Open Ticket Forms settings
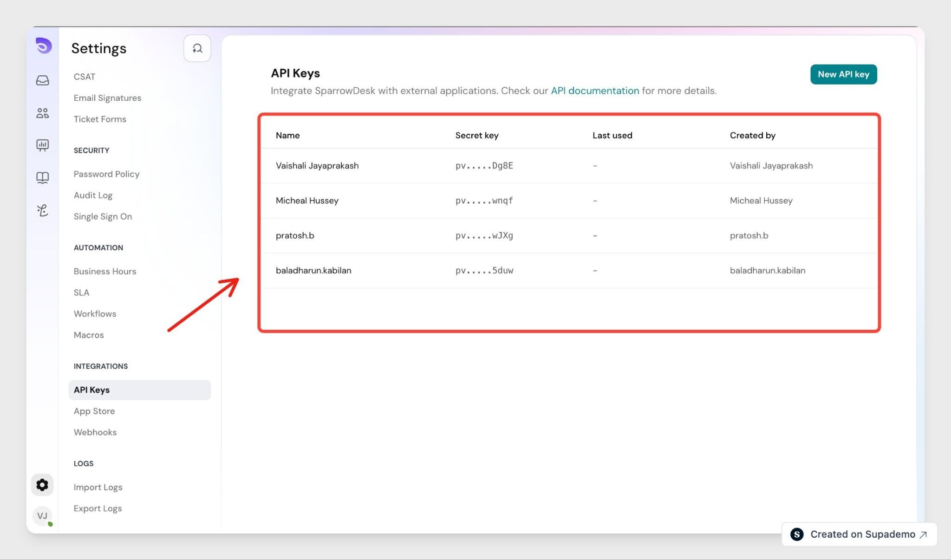The height and width of the screenshot is (560, 951). click(100, 119)
